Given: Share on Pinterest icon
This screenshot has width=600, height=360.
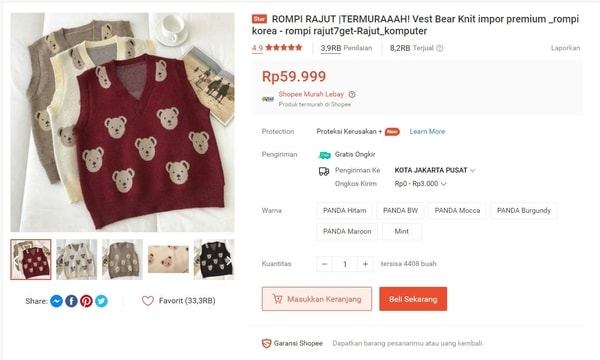Looking at the screenshot, I should coord(86,301).
